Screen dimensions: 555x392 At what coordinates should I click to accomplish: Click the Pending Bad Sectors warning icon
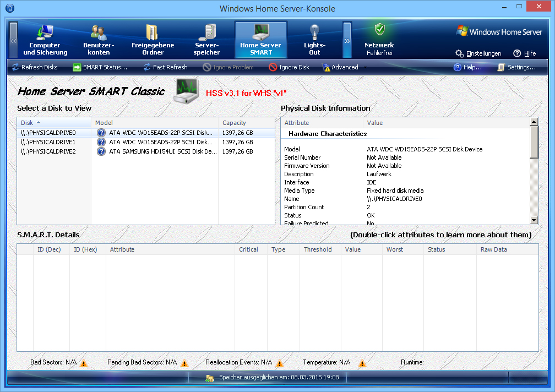click(184, 363)
